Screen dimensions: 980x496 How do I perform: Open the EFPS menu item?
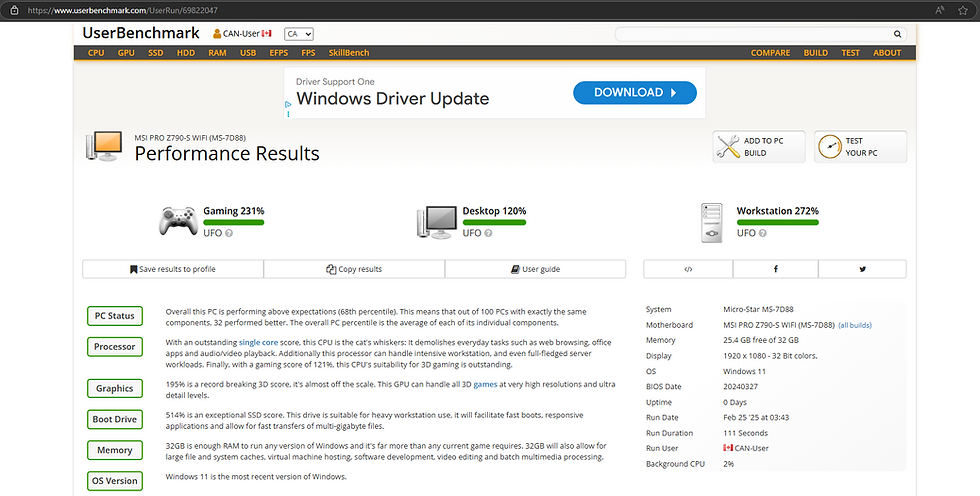pos(279,53)
